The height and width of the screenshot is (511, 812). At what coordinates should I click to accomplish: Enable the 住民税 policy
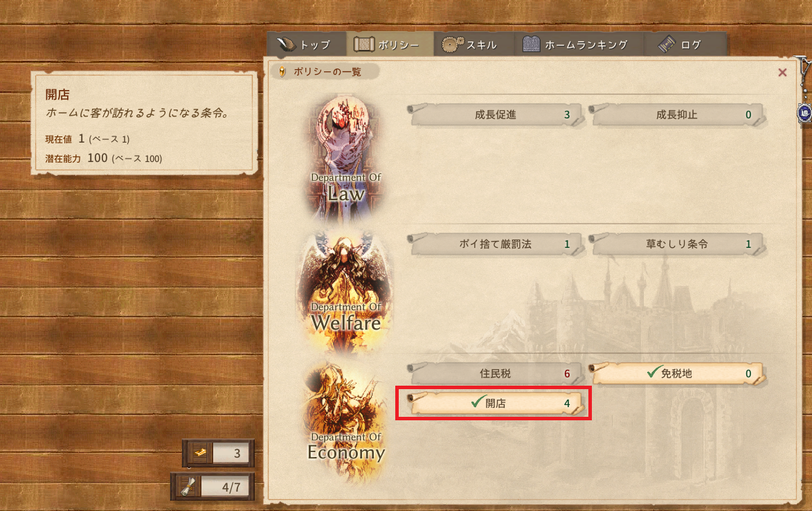pos(496,373)
